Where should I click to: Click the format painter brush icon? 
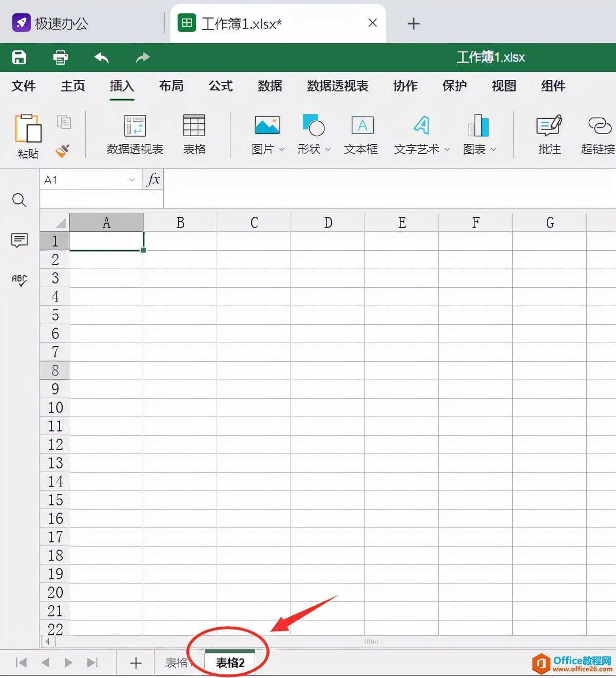pyautogui.click(x=63, y=150)
